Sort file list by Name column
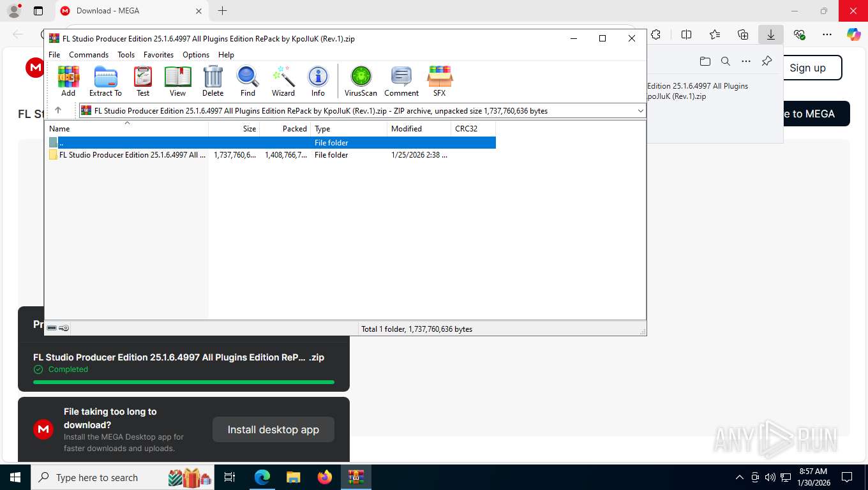Screen dimensions: 868x490 point(127,129)
